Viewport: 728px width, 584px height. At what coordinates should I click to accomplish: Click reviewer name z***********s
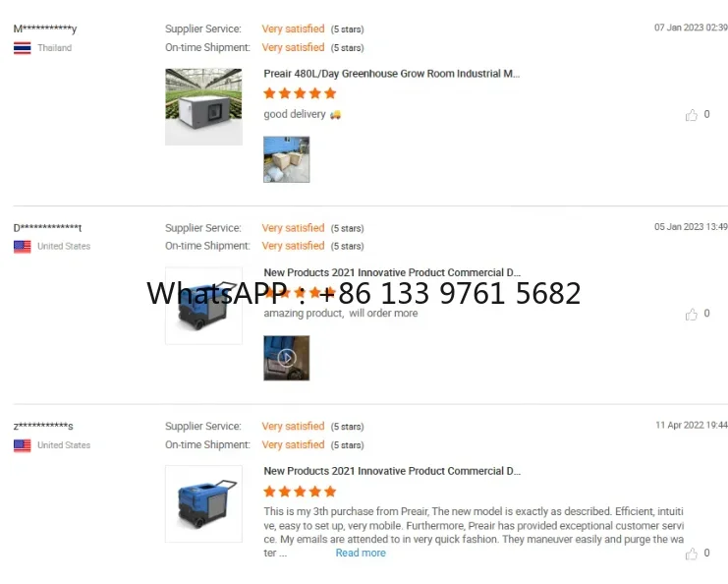pos(43,427)
